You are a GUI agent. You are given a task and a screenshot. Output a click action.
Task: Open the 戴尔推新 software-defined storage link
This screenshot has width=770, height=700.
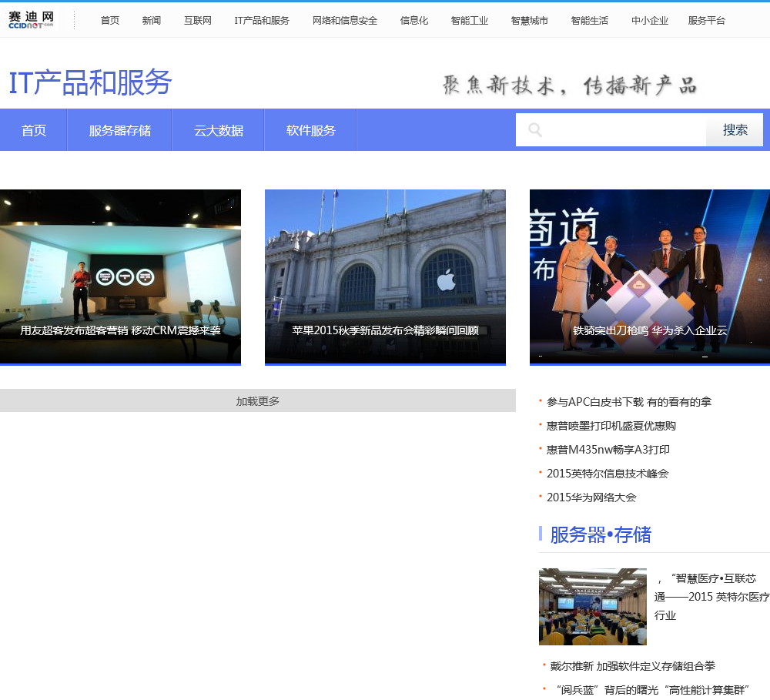(631, 666)
